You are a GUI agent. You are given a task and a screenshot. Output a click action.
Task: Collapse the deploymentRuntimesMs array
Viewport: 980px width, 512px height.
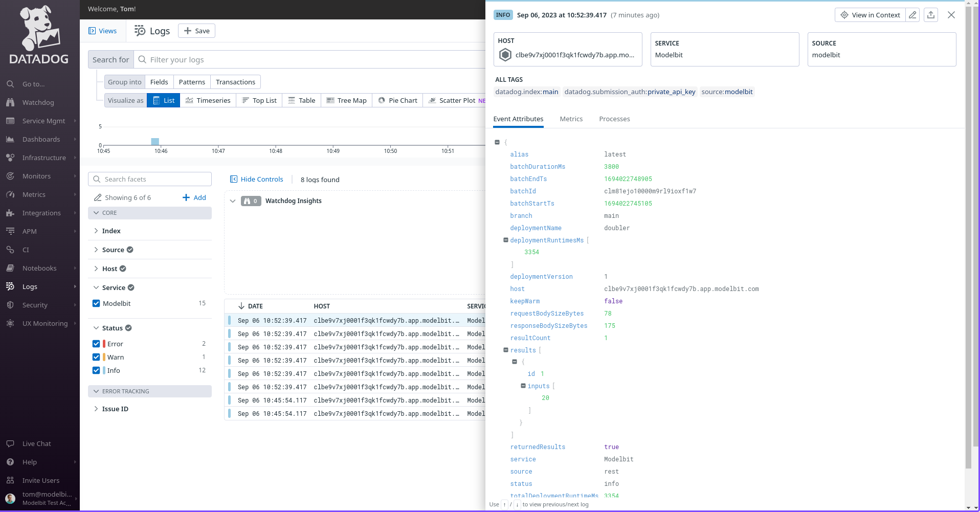click(506, 240)
